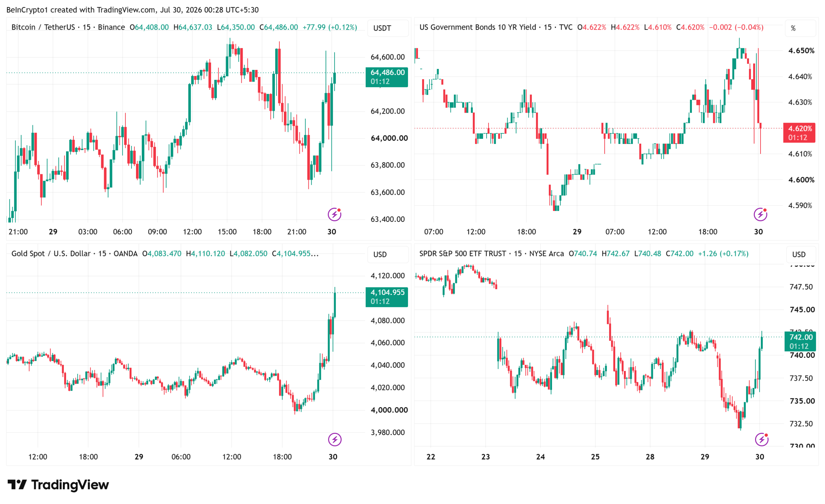
Task: Click the 4,120.000 gold axis label
Action: 388,276
